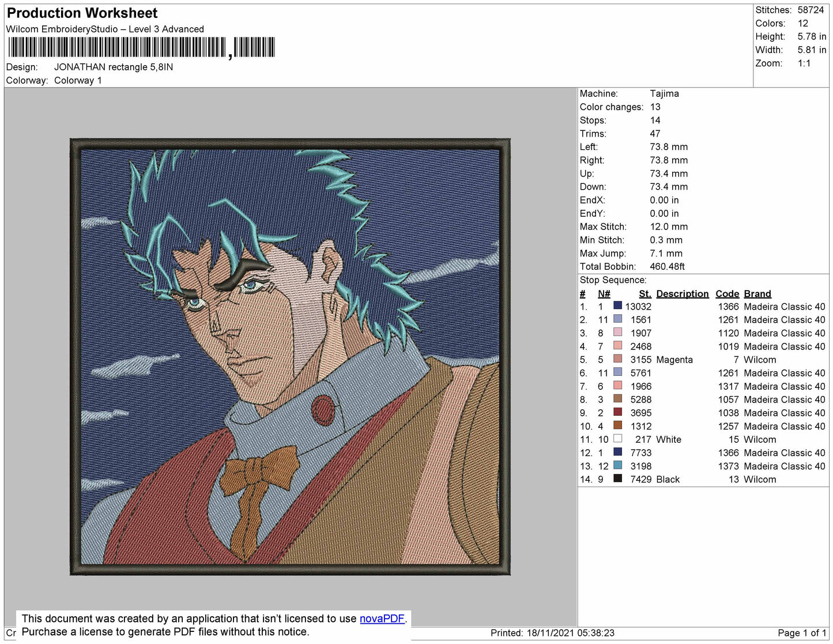This screenshot has width=833, height=644.
Task: Click the barcode under the worksheet title
Action: (141, 47)
